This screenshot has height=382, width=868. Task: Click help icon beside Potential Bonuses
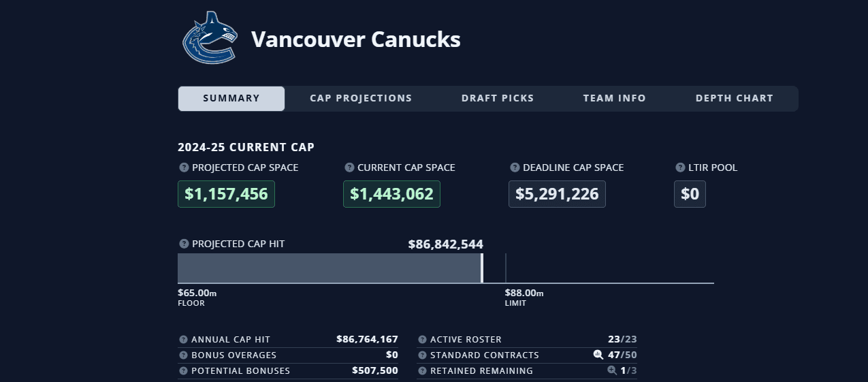(x=184, y=370)
